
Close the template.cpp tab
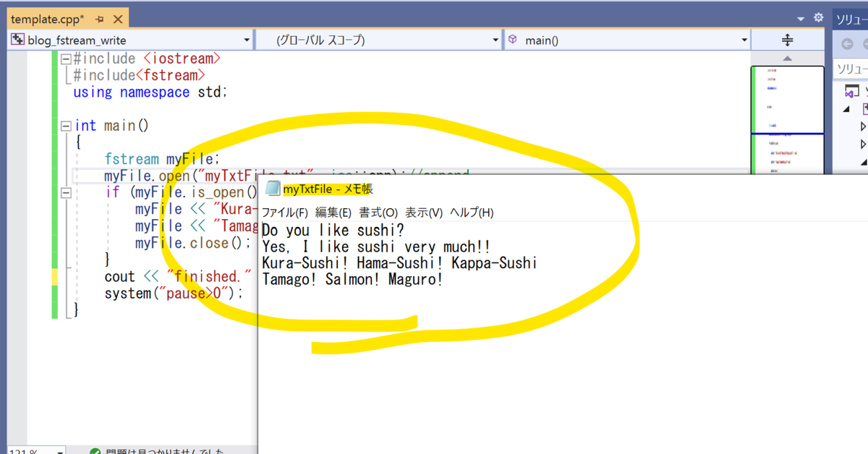[117, 19]
